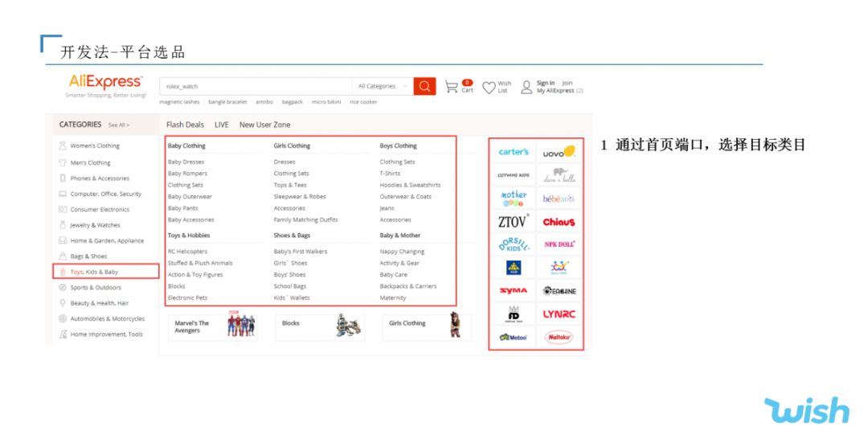Viewport: 868px width, 443px height.
Task: Click the Jewelry & Watches icon
Action: (x=63, y=225)
